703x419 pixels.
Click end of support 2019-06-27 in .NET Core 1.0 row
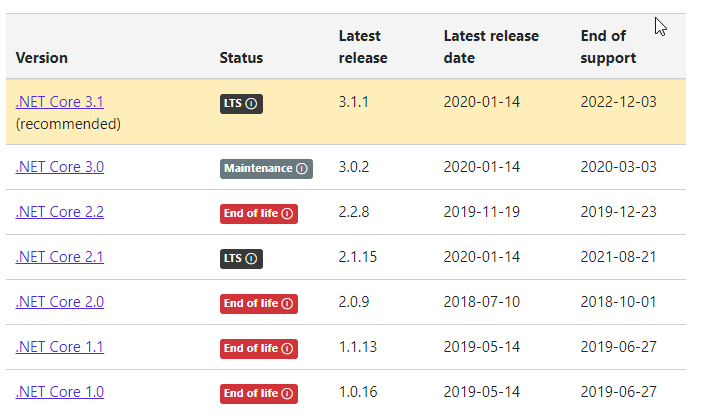[619, 392]
